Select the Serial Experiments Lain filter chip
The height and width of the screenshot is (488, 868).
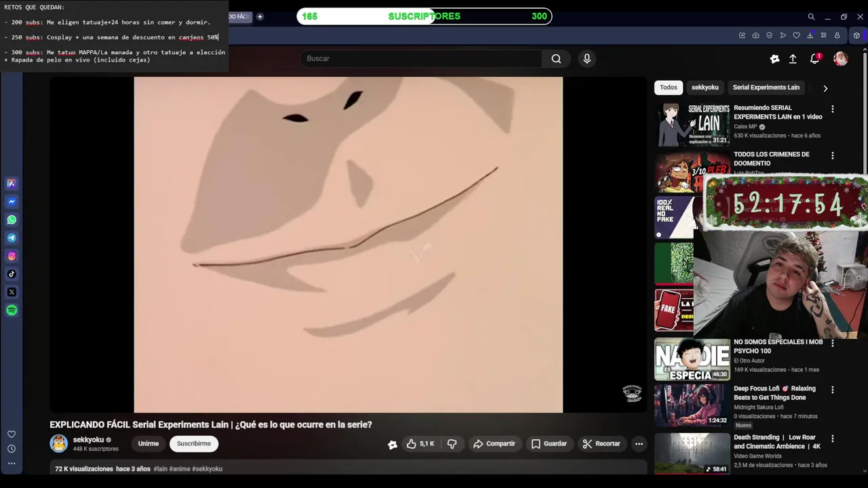click(x=766, y=87)
